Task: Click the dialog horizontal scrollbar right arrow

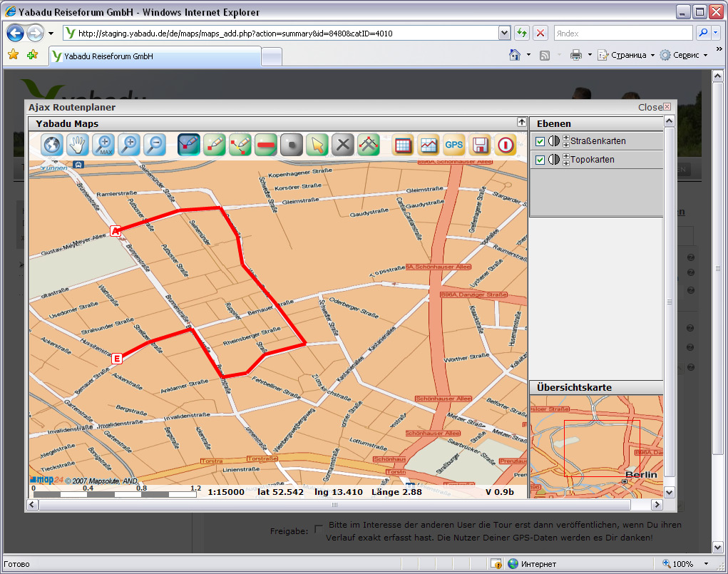Action: click(657, 504)
